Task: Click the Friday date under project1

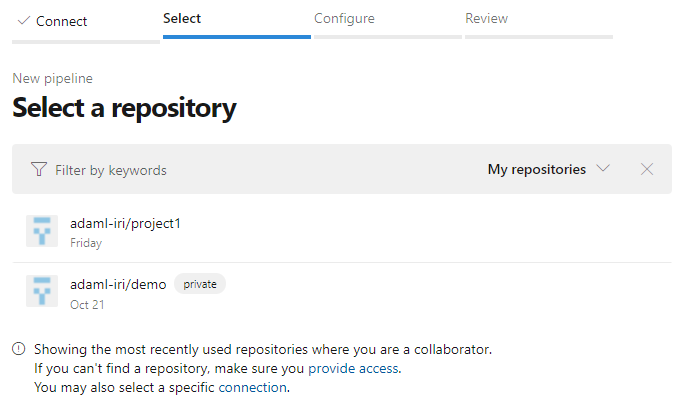Action: coord(86,243)
